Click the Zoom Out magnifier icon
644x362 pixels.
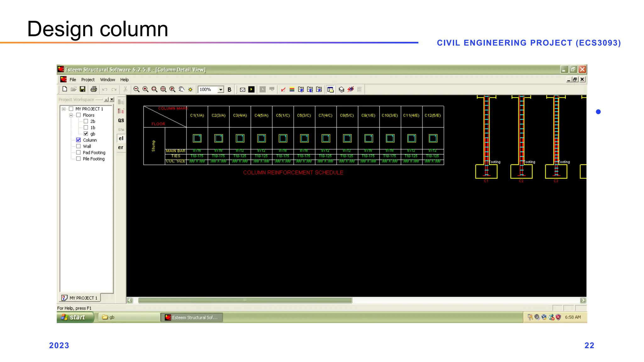coord(136,89)
